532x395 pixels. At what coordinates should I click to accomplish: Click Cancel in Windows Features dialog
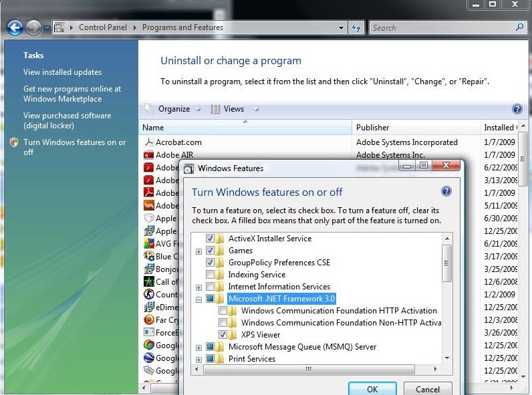point(428,389)
